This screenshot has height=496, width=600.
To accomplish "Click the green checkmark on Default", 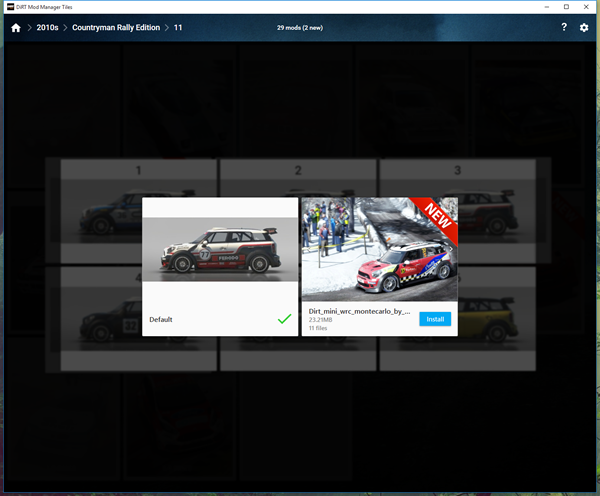I will click(284, 319).
